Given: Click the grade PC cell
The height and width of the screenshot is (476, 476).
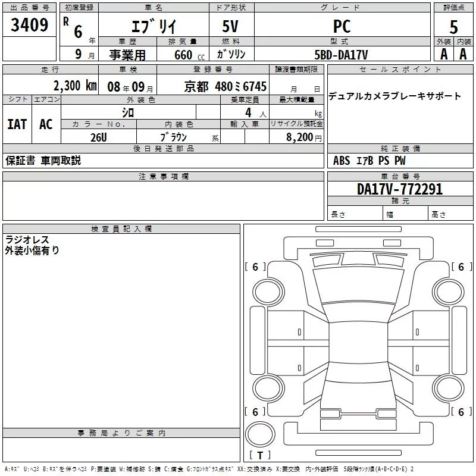Looking at the screenshot, I should coord(342,27).
